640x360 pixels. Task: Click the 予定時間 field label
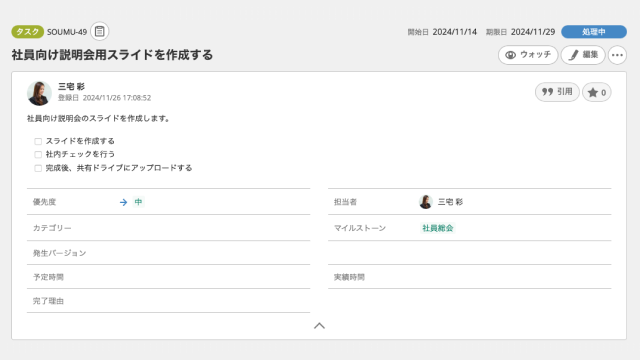[x=48, y=277]
